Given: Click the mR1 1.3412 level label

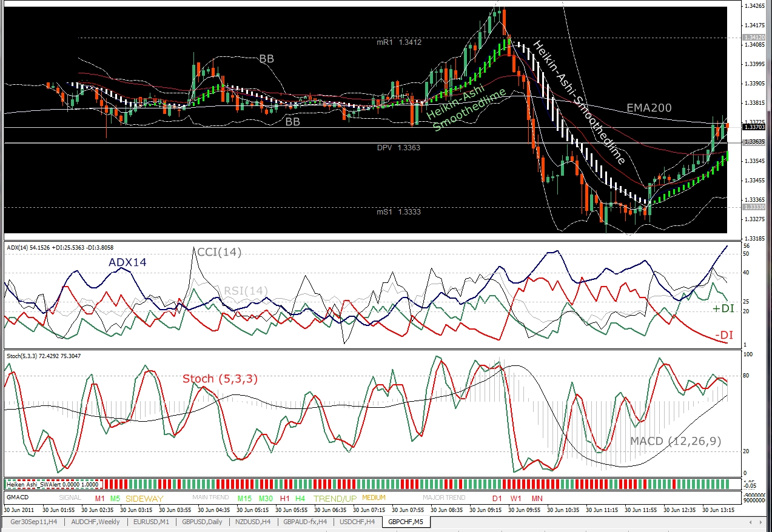Looking at the screenshot, I should tap(398, 42).
